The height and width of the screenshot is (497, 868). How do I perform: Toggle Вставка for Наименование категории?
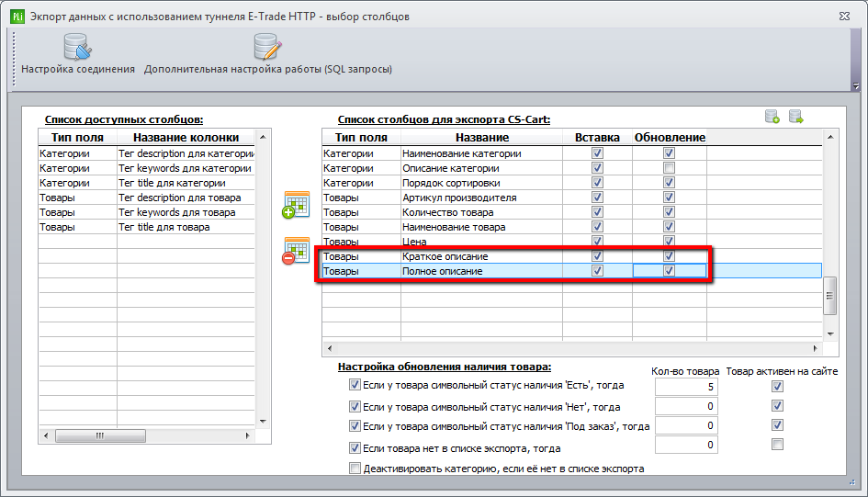[x=597, y=152]
